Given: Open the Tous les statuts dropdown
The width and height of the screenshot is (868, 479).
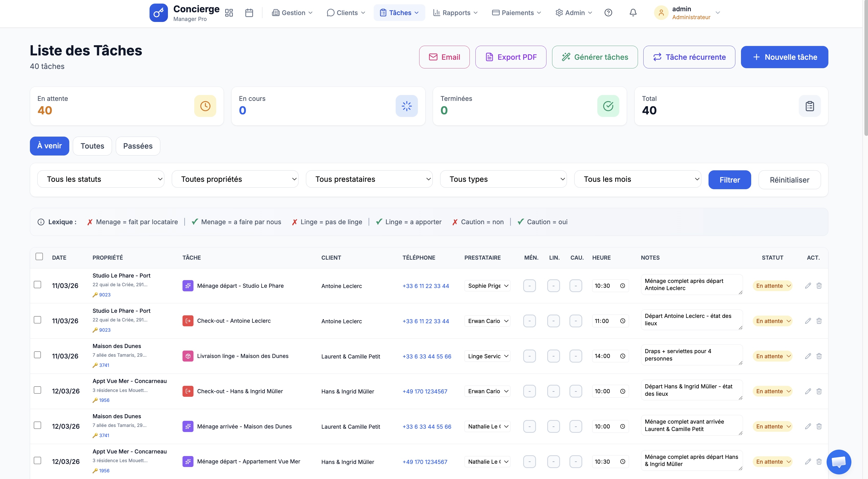Looking at the screenshot, I should (x=100, y=179).
